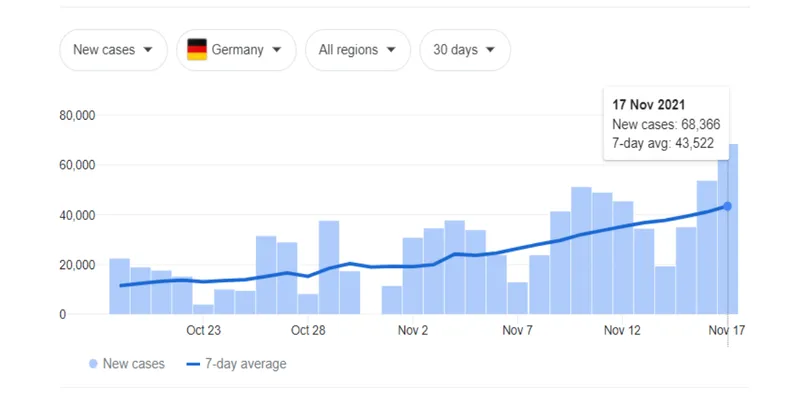
Task: Open the Germany country selector
Action: (x=236, y=50)
